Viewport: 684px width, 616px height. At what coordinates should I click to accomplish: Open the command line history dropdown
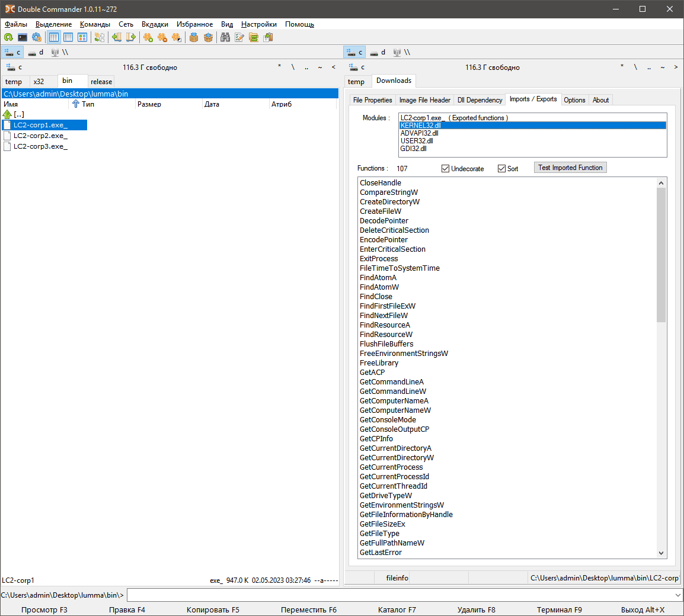click(x=677, y=595)
